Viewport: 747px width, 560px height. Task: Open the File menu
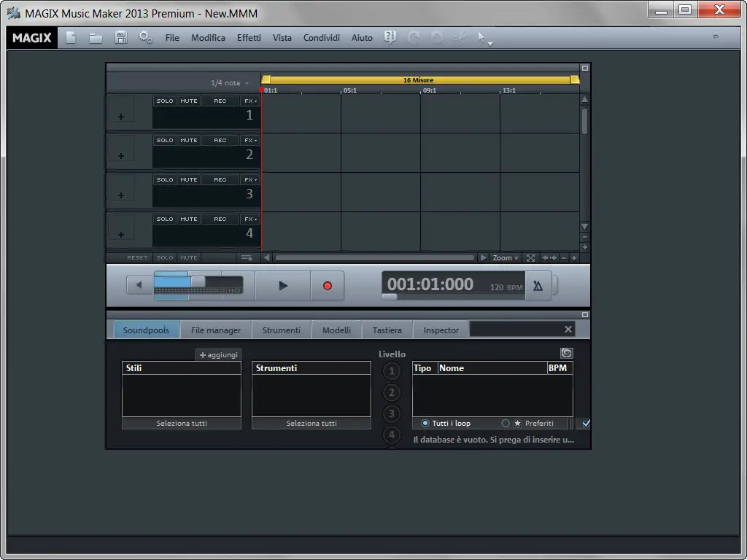click(172, 38)
